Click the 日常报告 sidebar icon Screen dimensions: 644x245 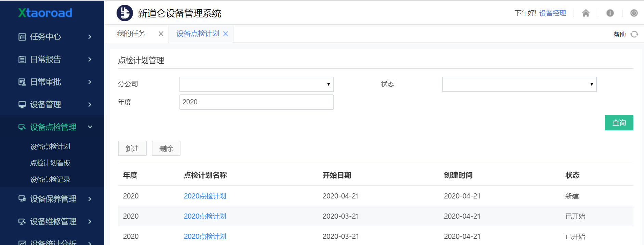tap(22, 60)
